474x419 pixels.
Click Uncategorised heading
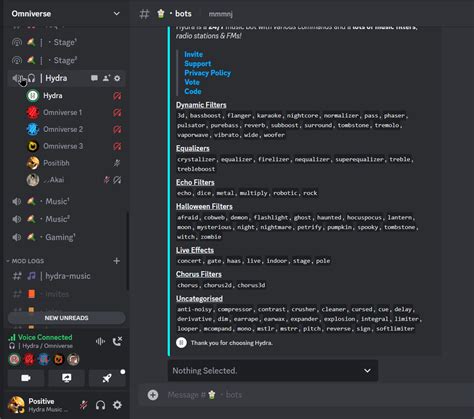pyautogui.click(x=199, y=298)
